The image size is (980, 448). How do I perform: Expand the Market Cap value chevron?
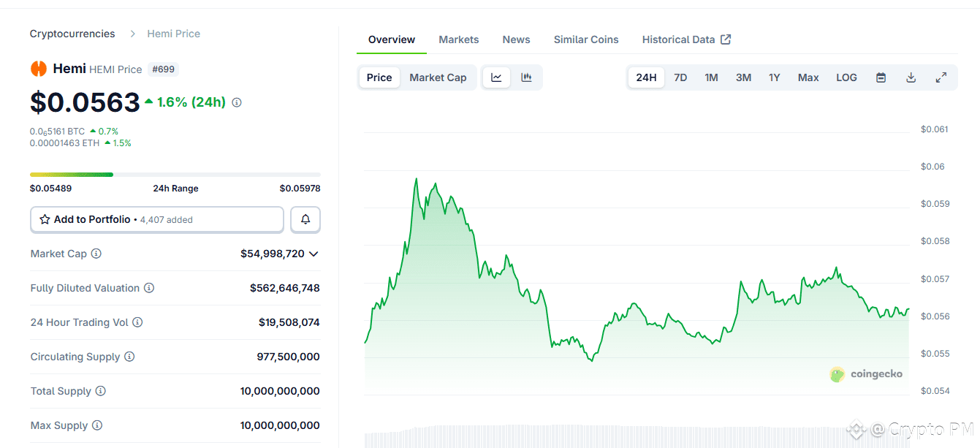(x=314, y=254)
